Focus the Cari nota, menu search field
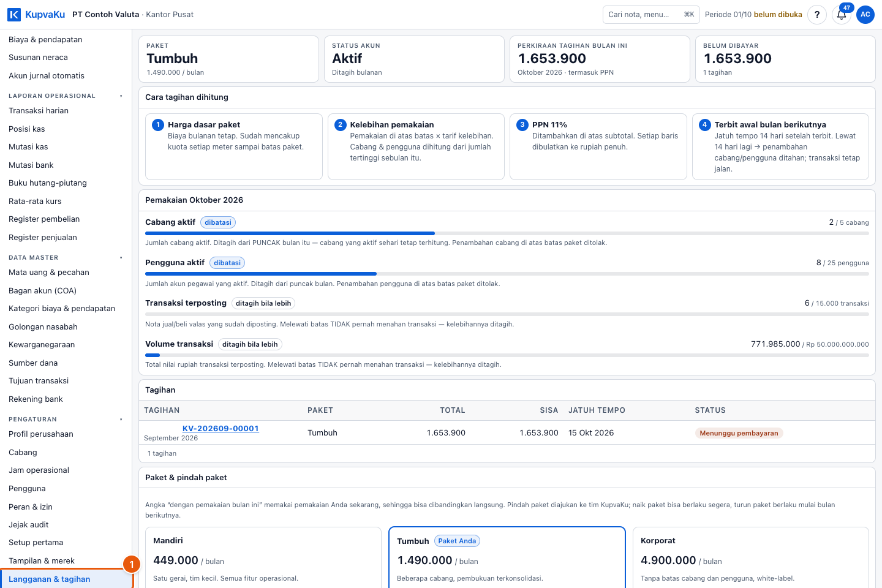This screenshot has height=588, width=882. (651, 15)
